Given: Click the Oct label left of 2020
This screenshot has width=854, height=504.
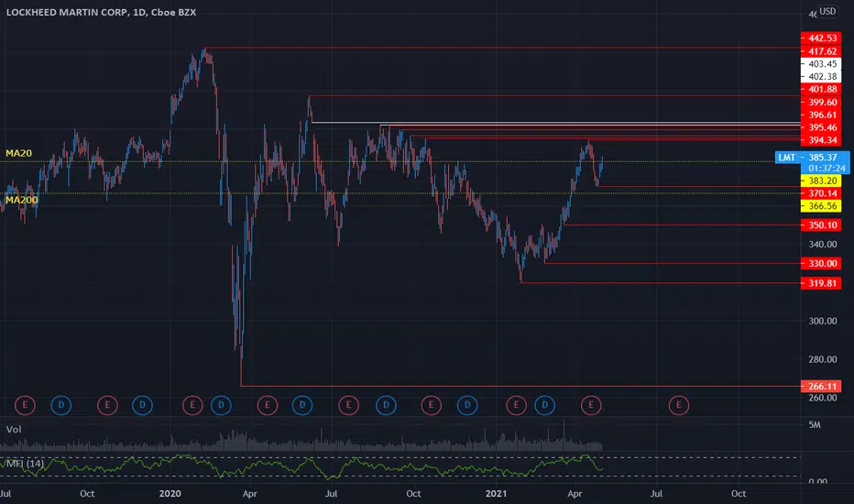Looking at the screenshot, I should coord(87,494).
